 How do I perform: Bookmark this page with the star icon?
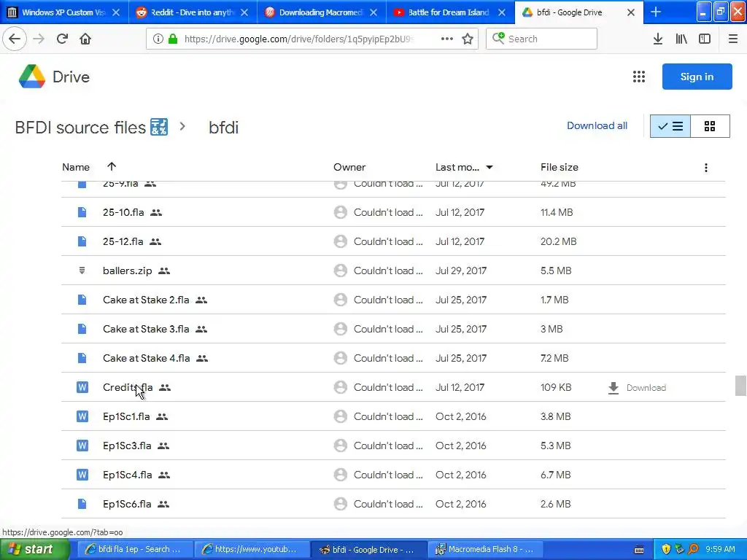[468, 39]
